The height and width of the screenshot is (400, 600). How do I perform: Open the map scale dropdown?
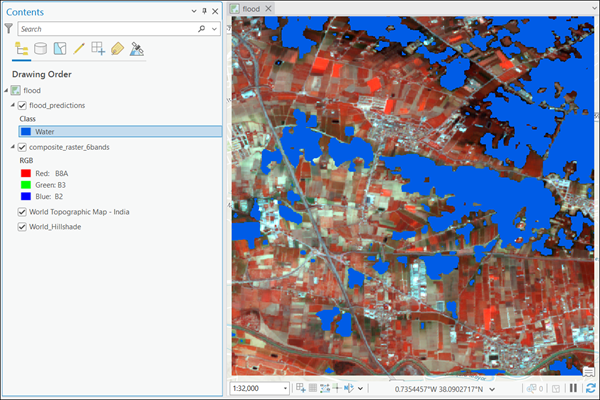(x=286, y=388)
